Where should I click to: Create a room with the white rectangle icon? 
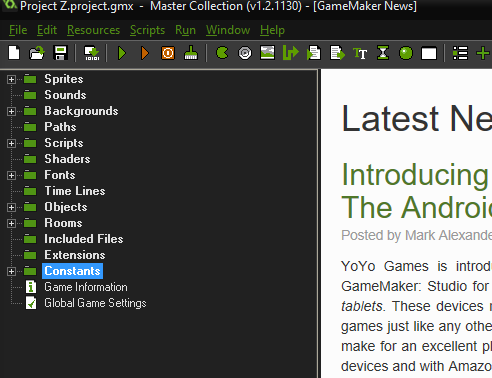pos(429,53)
